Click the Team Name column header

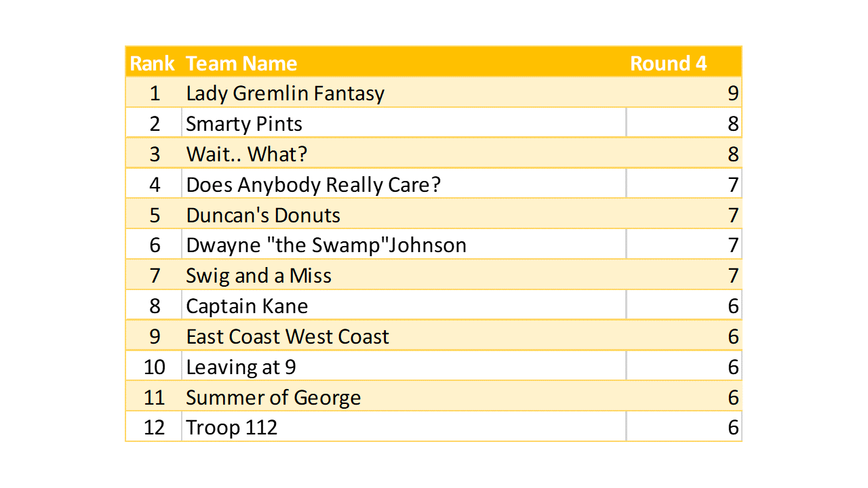(241, 63)
